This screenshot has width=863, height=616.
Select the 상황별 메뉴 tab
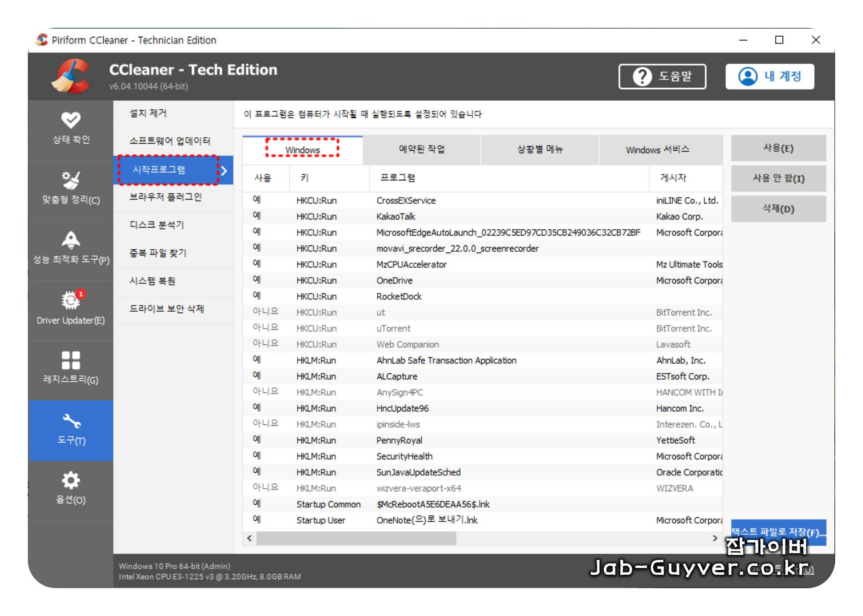coord(539,149)
